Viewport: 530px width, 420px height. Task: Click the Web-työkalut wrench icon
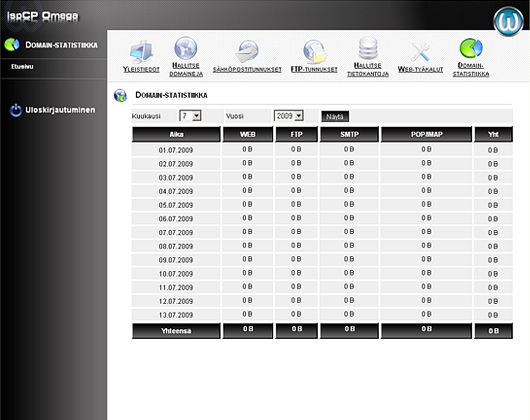tap(420, 52)
